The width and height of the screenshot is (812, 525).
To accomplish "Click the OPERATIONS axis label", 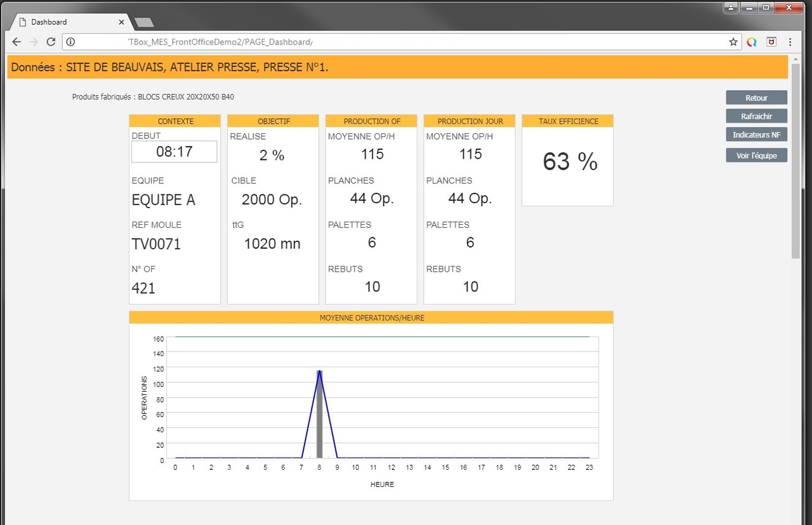I will (x=144, y=398).
